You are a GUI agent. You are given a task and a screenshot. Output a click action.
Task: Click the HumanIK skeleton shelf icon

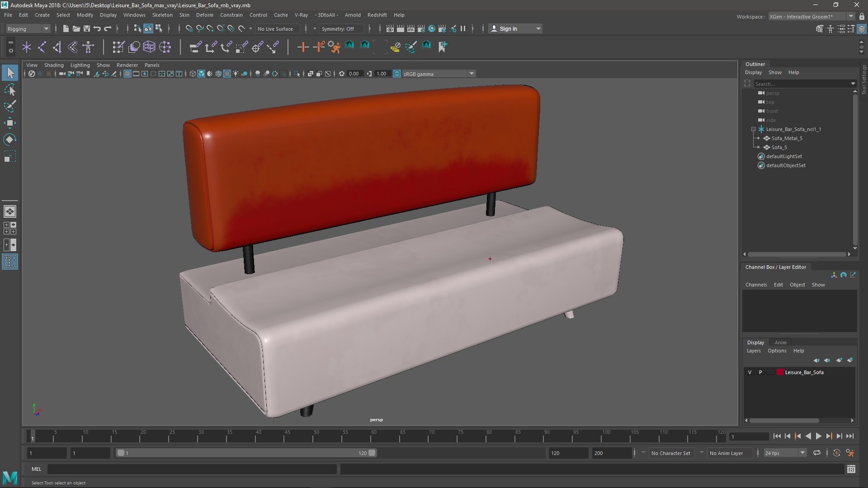tap(88, 47)
